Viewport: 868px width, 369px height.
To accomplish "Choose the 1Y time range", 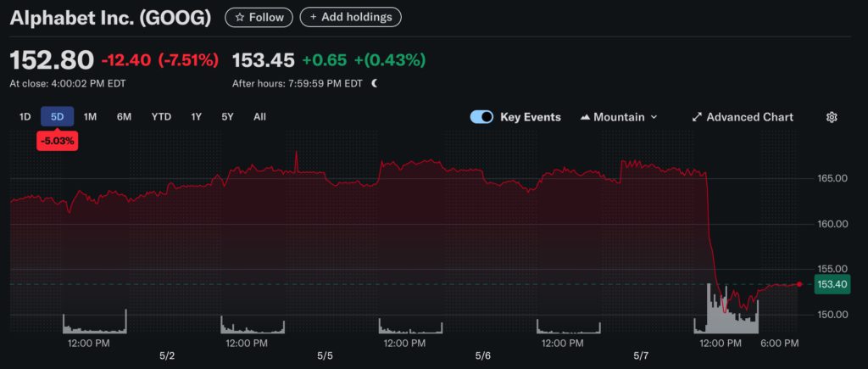I will (x=196, y=117).
